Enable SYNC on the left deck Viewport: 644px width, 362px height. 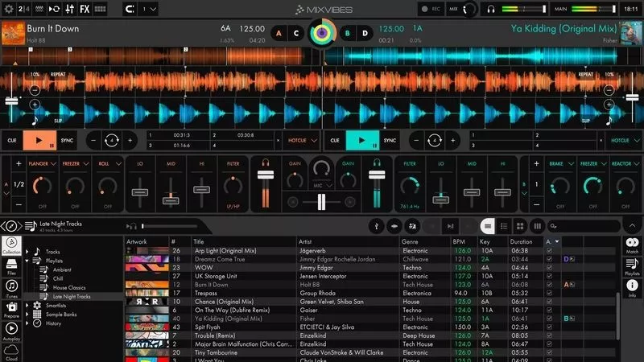point(67,140)
